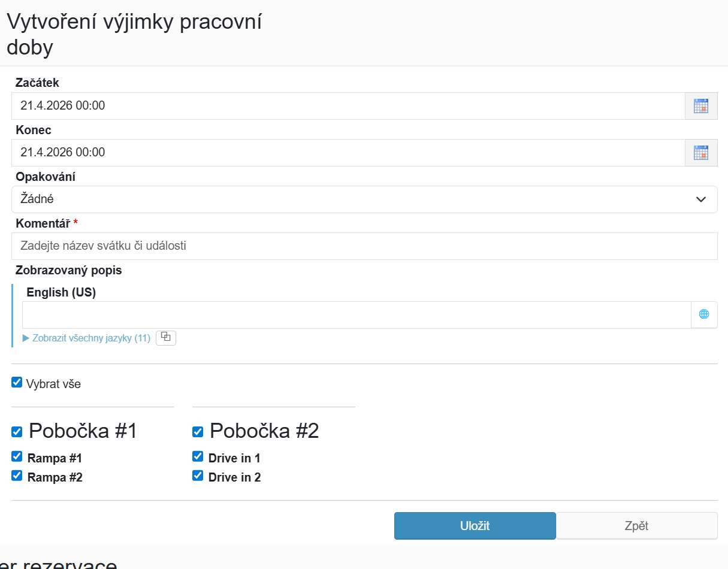Click into the Konec date field
This screenshot has width=728, height=569.
point(348,153)
